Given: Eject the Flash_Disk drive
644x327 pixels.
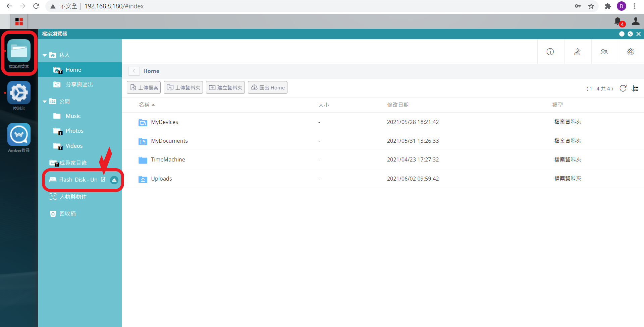Looking at the screenshot, I should (x=114, y=180).
